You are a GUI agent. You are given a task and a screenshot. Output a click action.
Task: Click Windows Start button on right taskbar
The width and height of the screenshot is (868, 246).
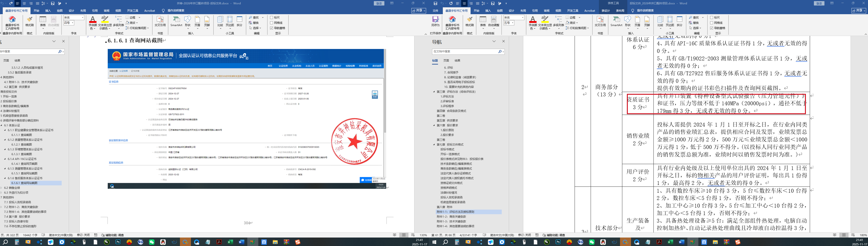434,242
